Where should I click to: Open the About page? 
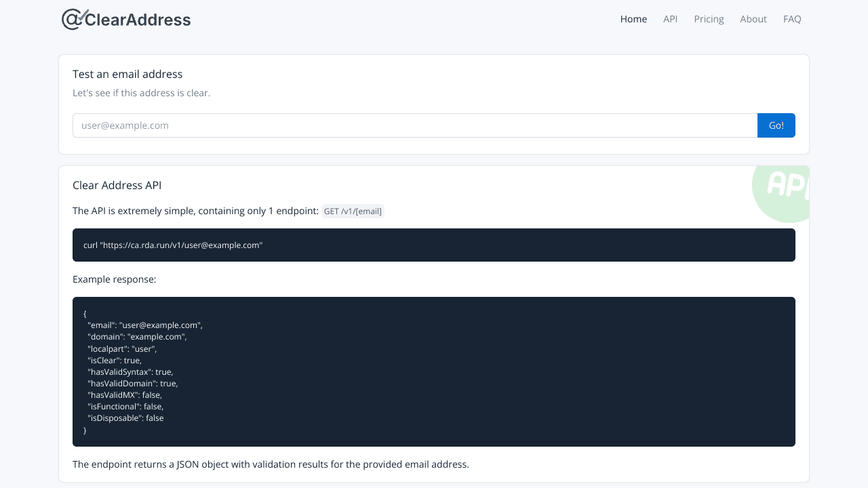pyautogui.click(x=753, y=19)
